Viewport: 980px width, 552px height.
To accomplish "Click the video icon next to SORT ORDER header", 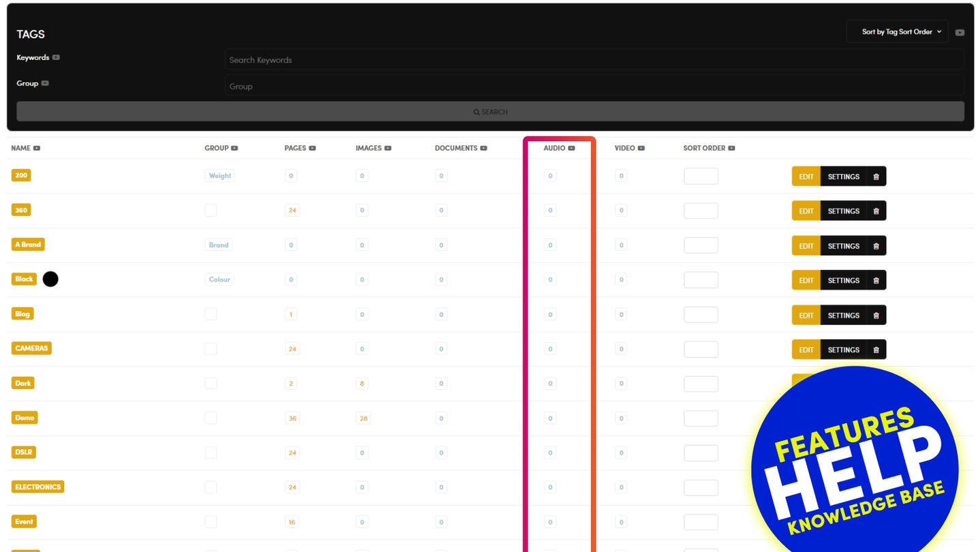I will tap(731, 148).
